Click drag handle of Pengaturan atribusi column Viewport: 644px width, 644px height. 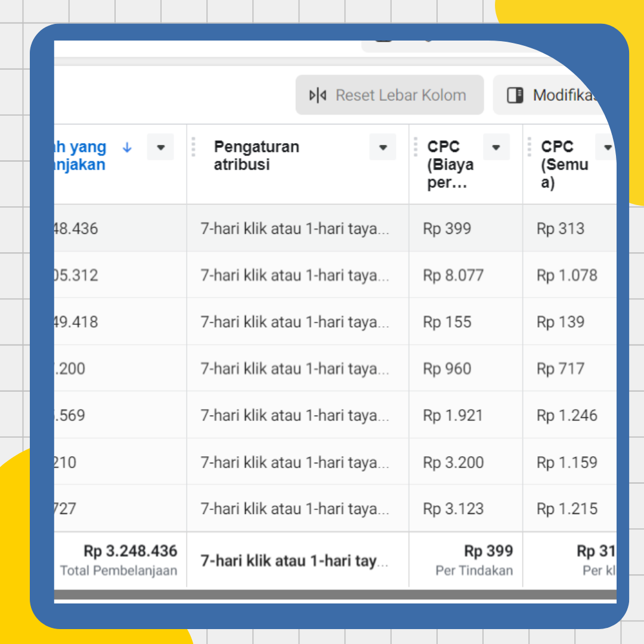point(194,147)
